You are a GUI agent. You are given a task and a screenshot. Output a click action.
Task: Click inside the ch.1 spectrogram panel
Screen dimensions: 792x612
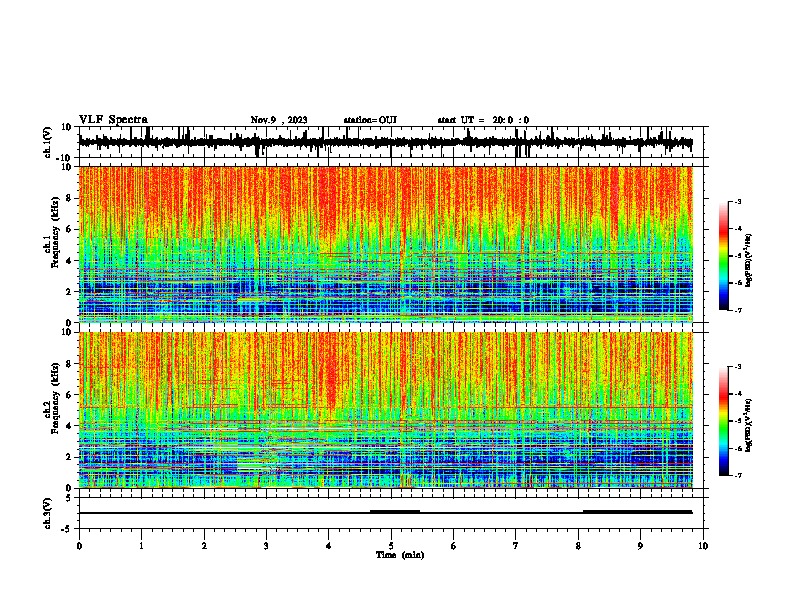[x=386, y=244]
